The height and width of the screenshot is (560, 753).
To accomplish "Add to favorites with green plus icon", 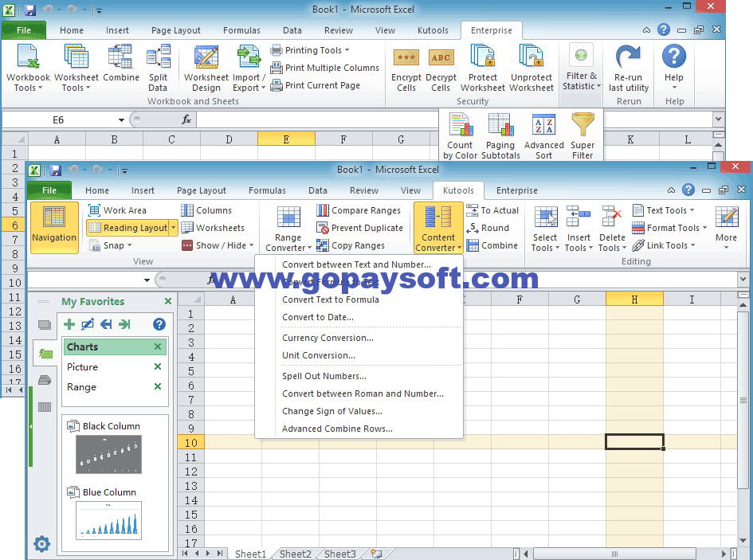I will point(69,324).
